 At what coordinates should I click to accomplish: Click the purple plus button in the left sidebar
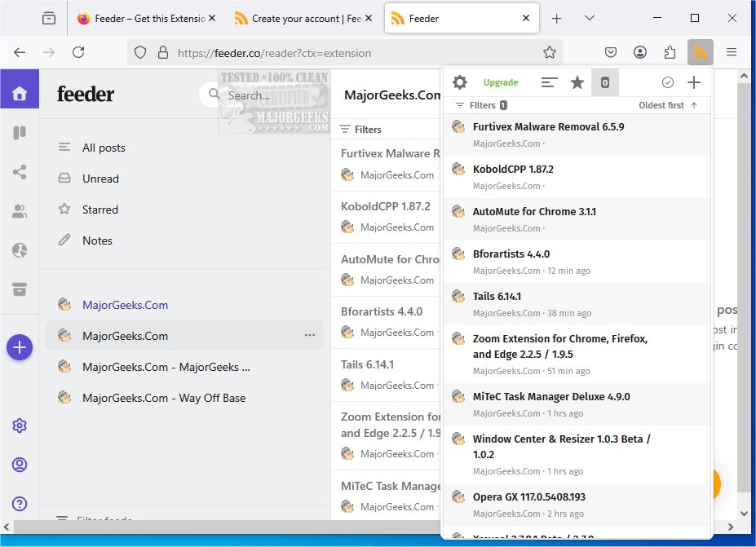click(19, 346)
